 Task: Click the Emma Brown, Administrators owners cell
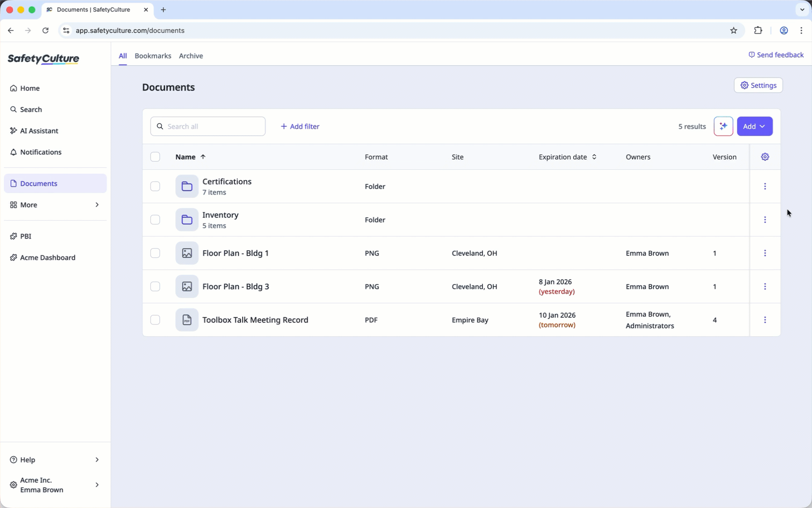click(650, 320)
